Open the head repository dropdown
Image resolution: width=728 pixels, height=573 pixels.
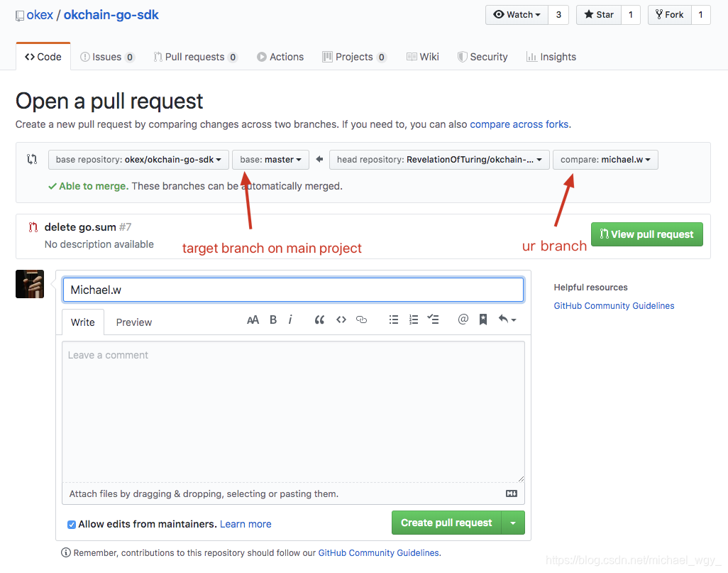439,160
